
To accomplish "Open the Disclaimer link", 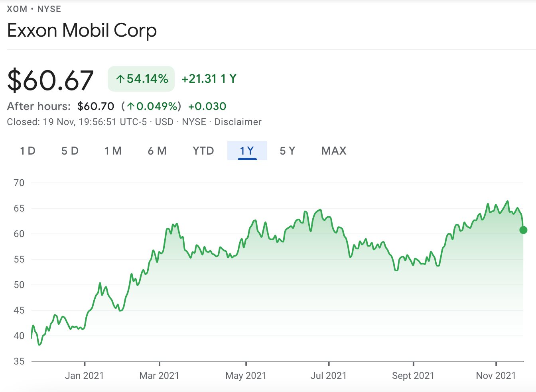I will click(x=238, y=122).
